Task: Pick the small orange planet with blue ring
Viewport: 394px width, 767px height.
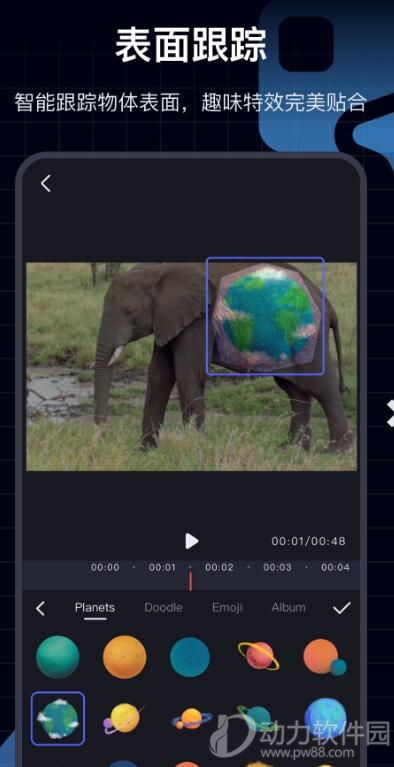Action: pos(191,719)
